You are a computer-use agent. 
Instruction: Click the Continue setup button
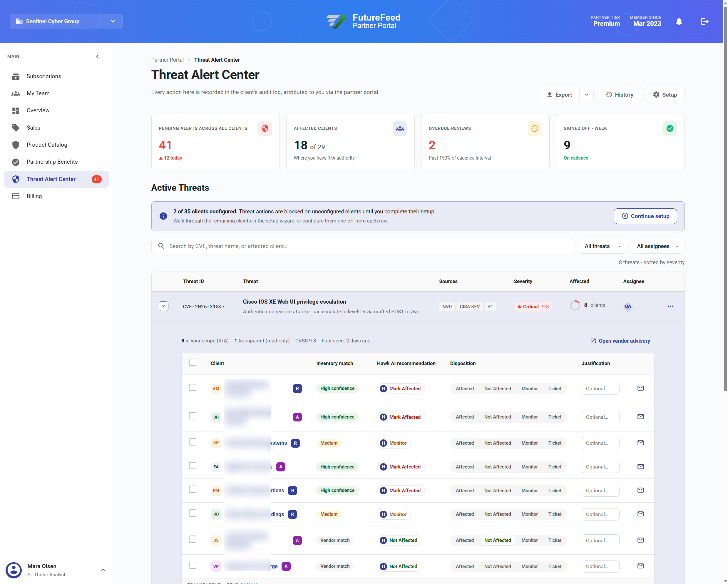(x=645, y=216)
